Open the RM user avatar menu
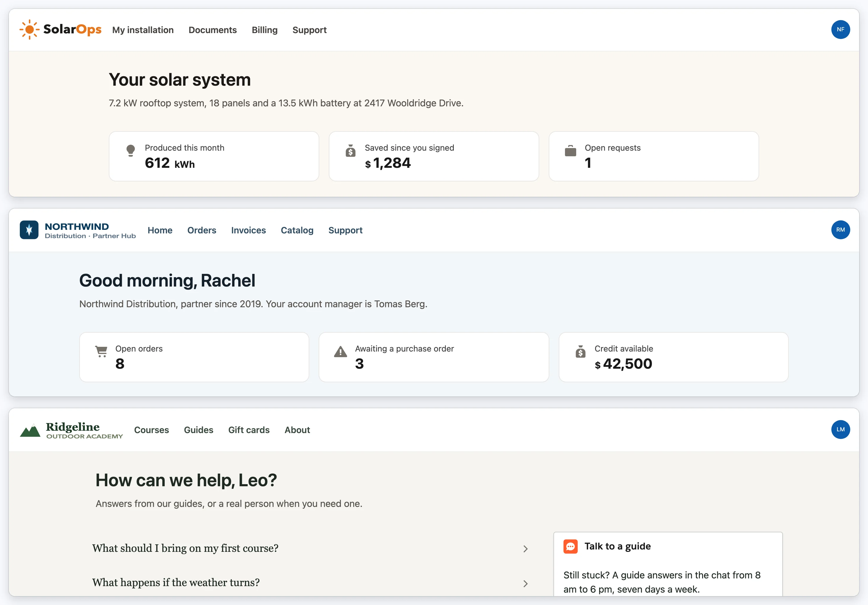Screen dimensions: 868x605 tap(840, 230)
